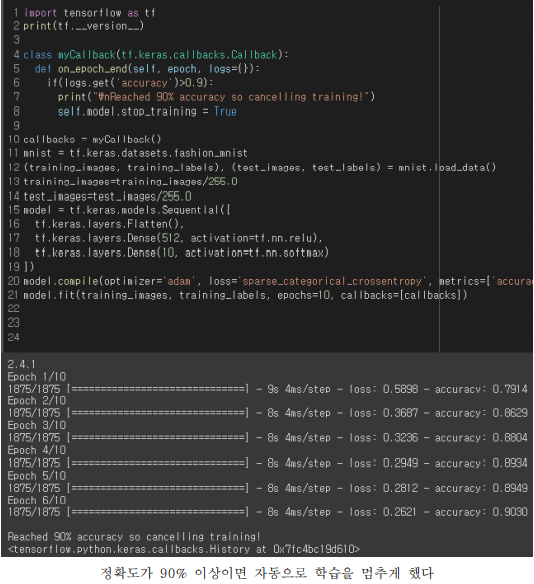Click the 'tf.keras.models.Sequential([' line
Image resolution: width=534 pixels, height=584 pixels.
tap(127, 210)
